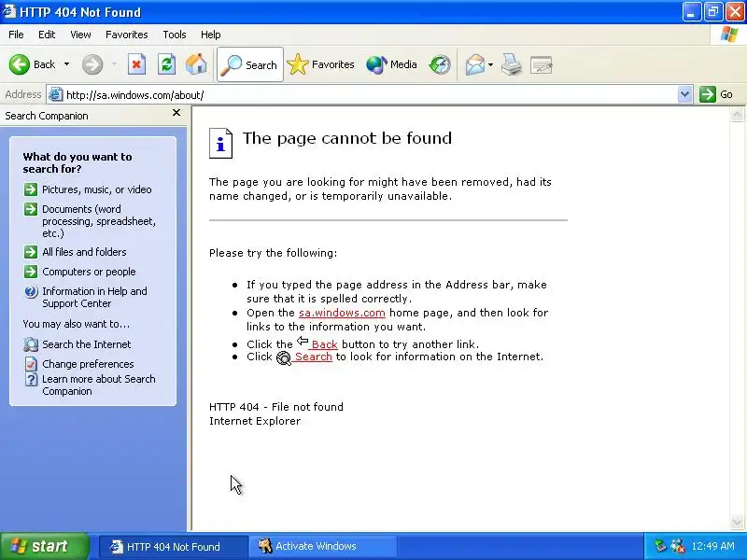Viewport: 747px width, 560px height.
Task: Open the Windows start button
Action: 44,546
